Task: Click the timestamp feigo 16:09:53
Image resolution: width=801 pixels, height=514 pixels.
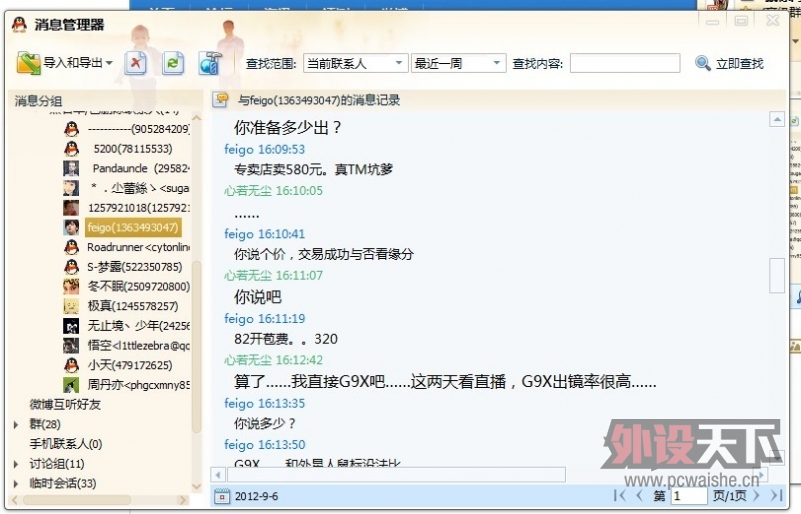Action: click(x=265, y=149)
